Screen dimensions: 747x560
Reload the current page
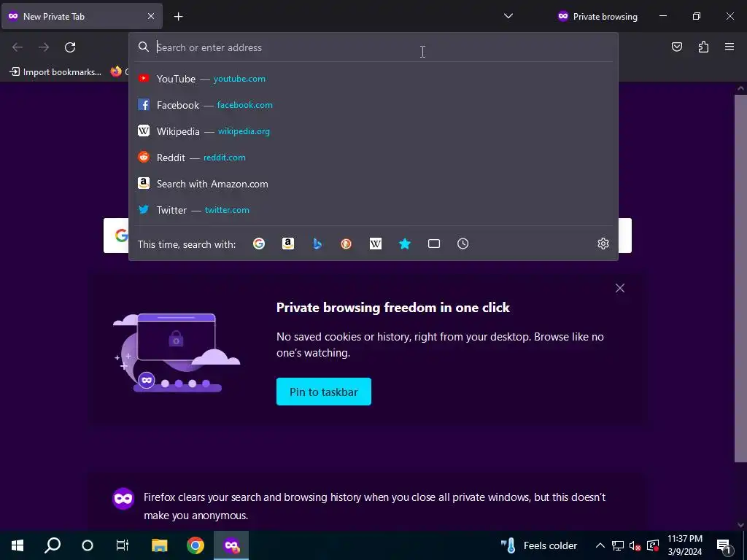[70, 47]
